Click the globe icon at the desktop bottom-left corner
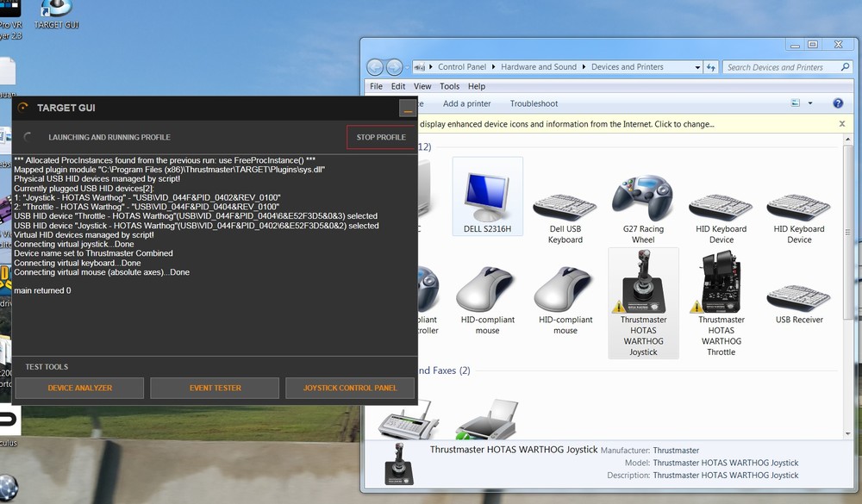 tap(9, 488)
